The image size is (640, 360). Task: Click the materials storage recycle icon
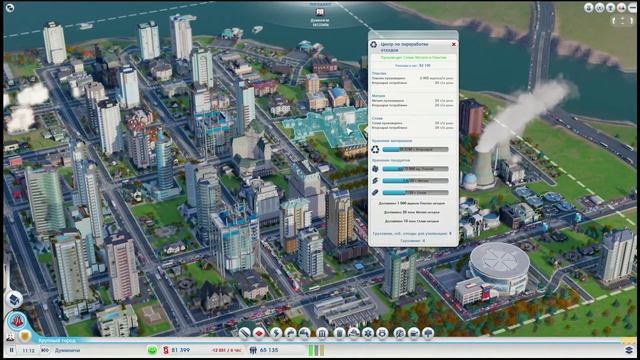(375, 150)
